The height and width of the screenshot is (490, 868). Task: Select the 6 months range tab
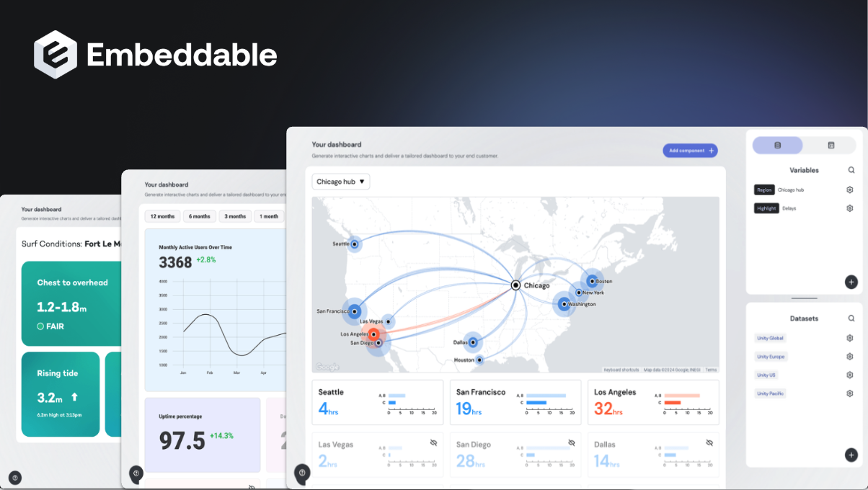(200, 216)
